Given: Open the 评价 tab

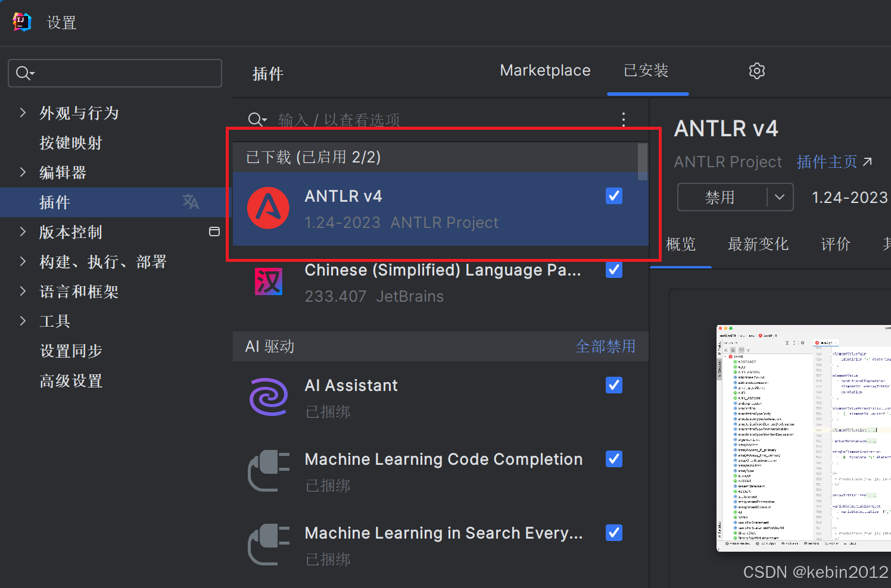Looking at the screenshot, I should point(836,244).
